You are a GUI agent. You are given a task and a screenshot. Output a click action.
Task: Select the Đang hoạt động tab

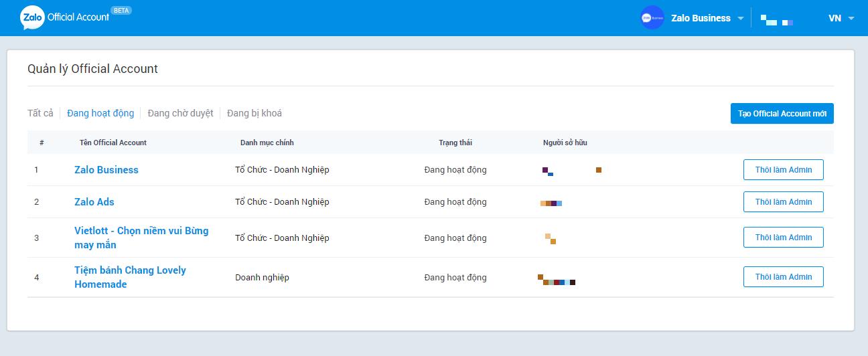coord(100,113)
